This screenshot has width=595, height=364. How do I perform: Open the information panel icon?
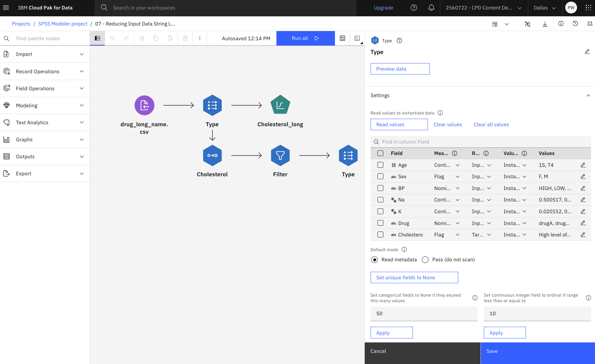[x=561, y=24]
